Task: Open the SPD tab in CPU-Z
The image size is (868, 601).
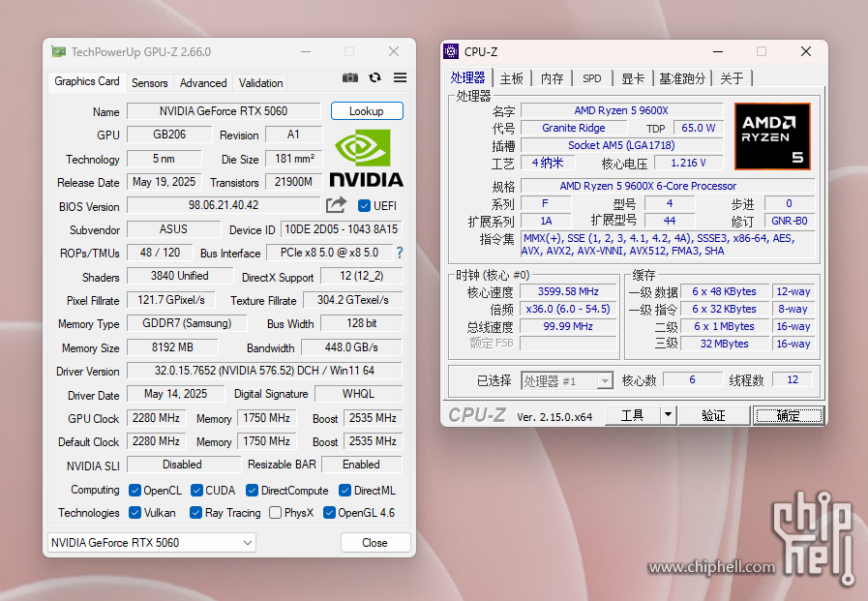Action: pos(592,78)
